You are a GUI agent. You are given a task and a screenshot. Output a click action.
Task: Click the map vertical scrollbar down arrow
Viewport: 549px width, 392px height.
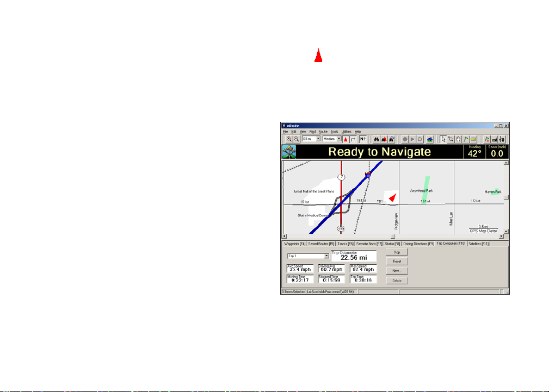[506, 232]
